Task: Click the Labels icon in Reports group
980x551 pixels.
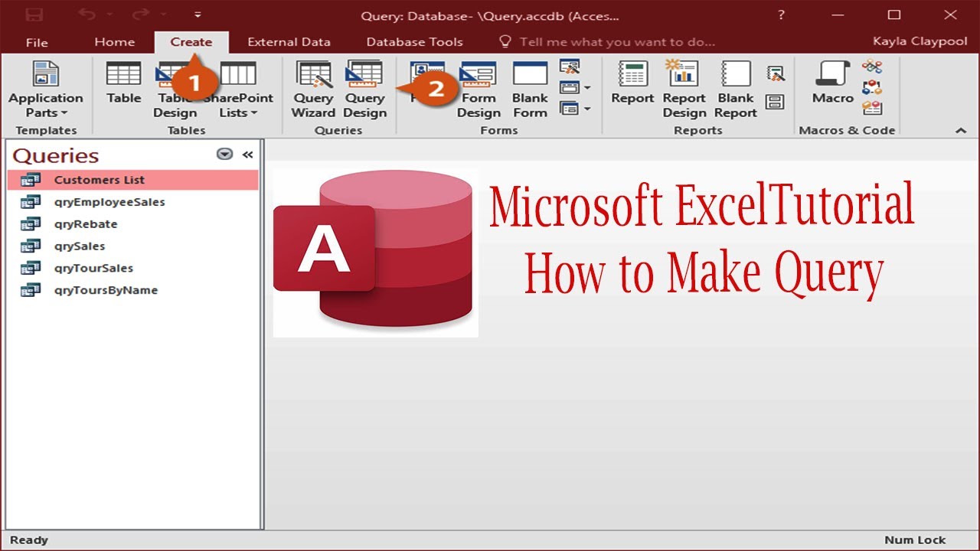Action: [775, 102]
